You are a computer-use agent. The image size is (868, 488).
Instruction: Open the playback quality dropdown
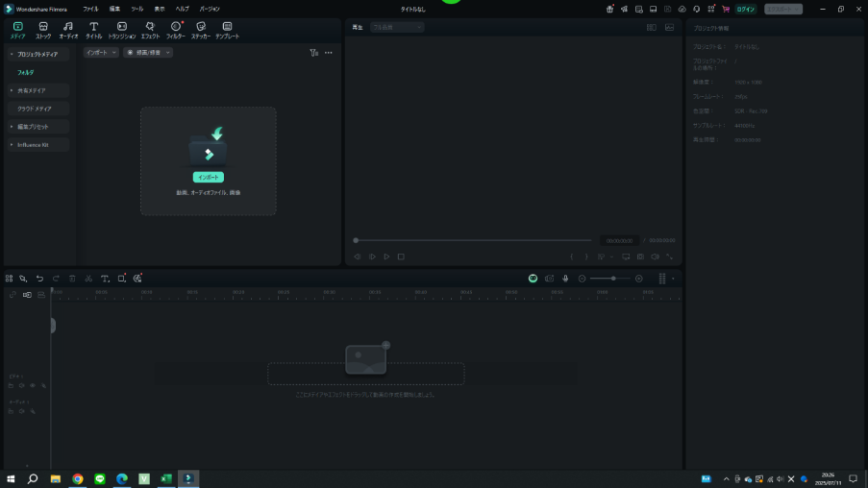pyautogui.click(x=396, y=27)
